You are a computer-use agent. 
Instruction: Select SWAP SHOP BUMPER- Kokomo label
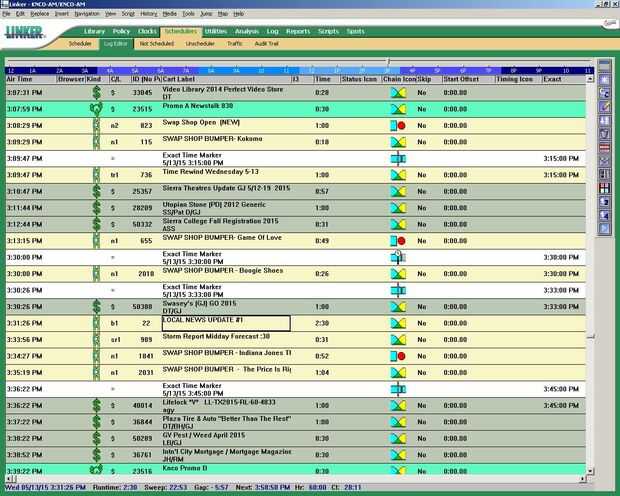(212, 139)
